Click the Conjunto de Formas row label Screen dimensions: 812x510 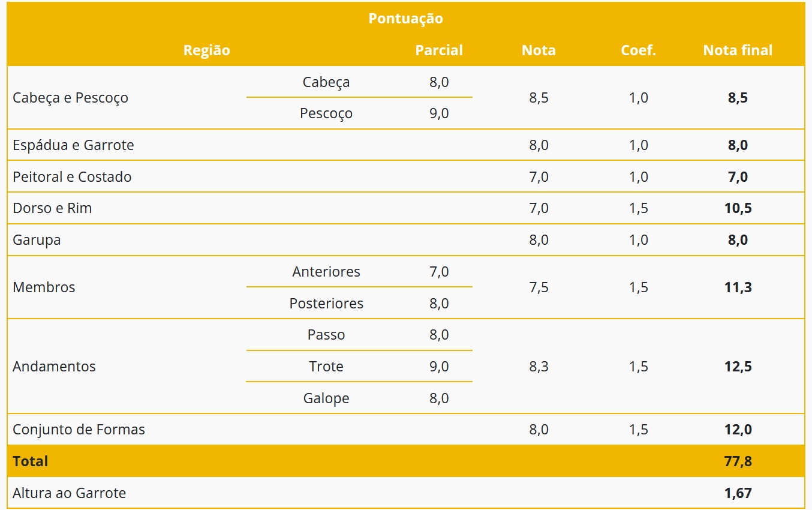pos(79,430)
